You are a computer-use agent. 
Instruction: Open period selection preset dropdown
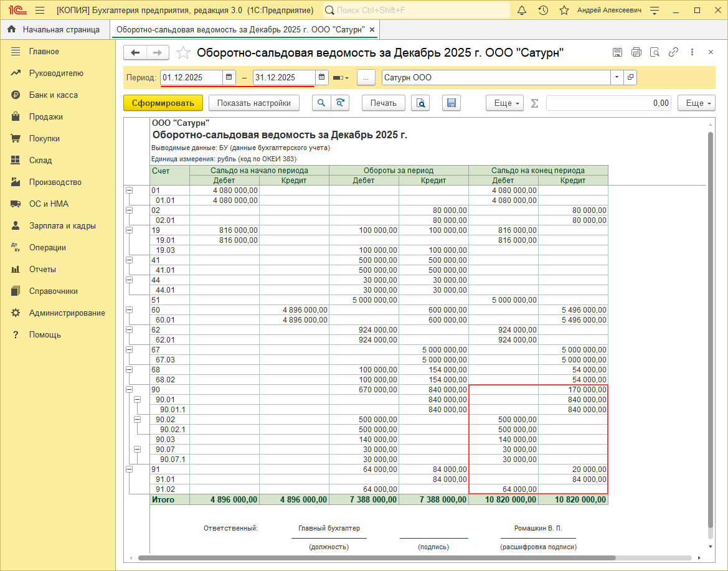(341, 78)
